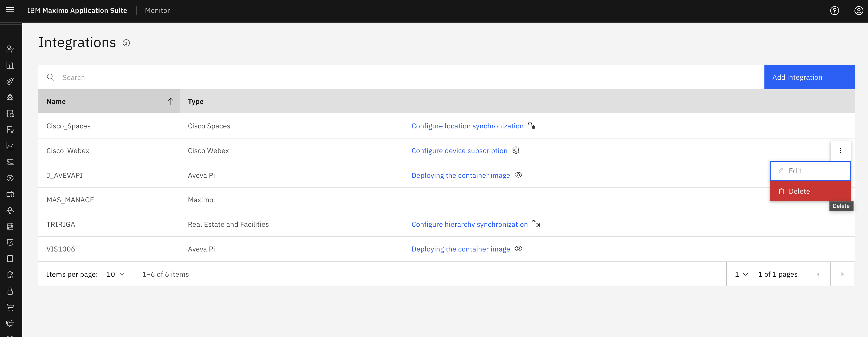Viewport: 868px width, 337px height.
Task: Click IBM Maximo Application Suite title
Action: coord(77,10)
